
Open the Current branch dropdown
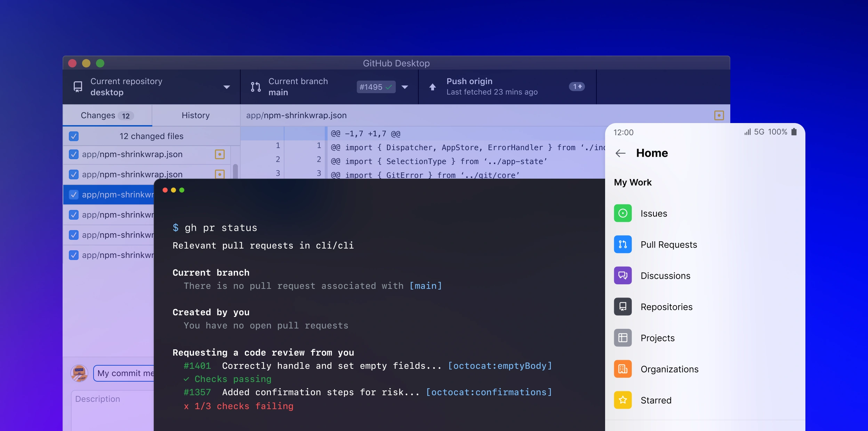click(x=404, y=88)
